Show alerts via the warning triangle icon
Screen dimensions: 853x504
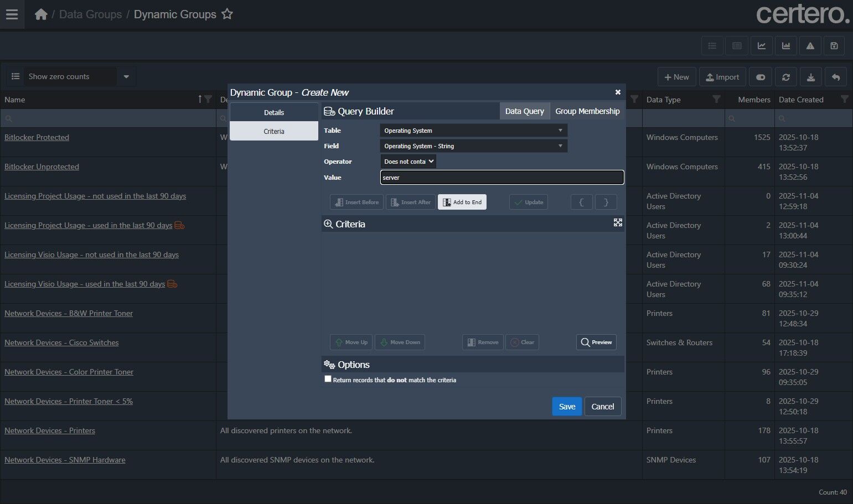pos(810,46)
